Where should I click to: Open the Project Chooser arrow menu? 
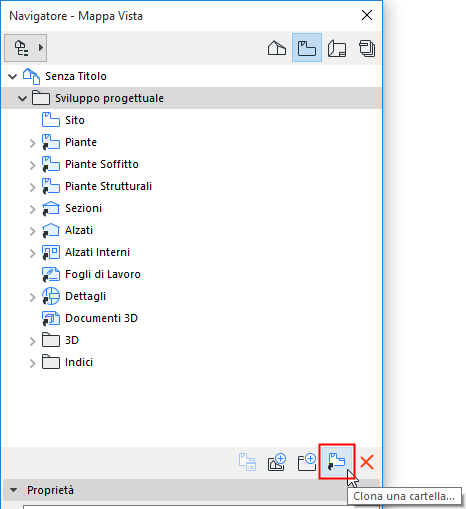[41, 48]
